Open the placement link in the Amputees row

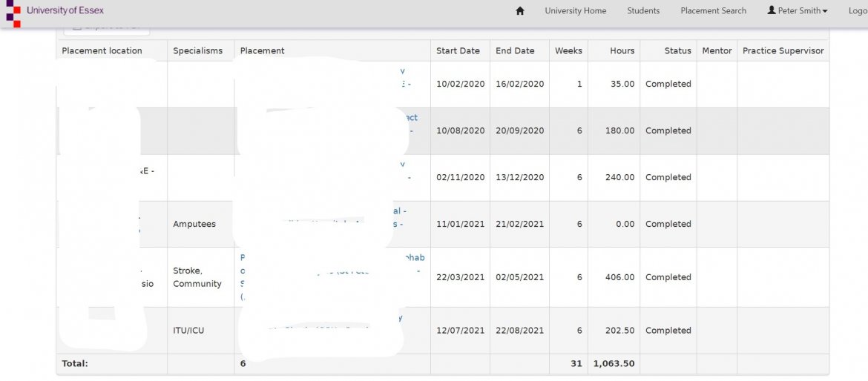pyautogui.click(x=399, y=211)
